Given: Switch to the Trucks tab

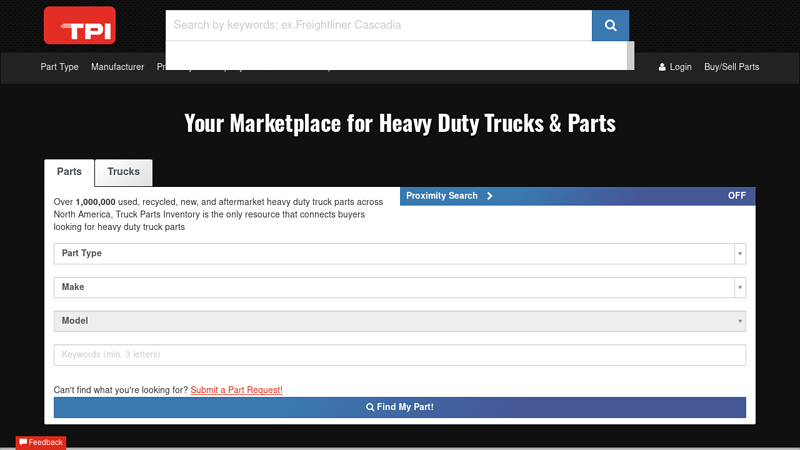Looking at the screenshot, I should coord(123,172).
